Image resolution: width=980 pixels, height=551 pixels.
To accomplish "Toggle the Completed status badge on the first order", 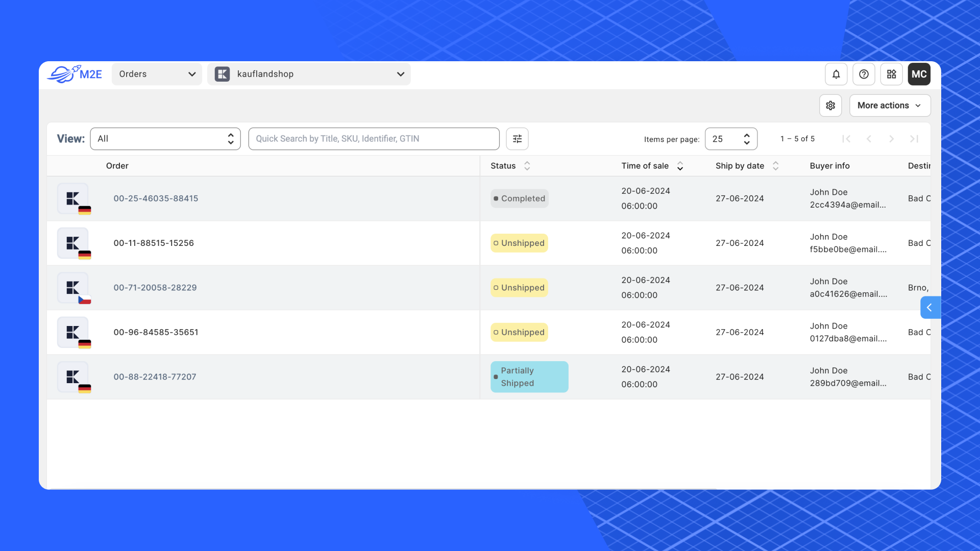I will pyautogui.click(x=519, y=198).
